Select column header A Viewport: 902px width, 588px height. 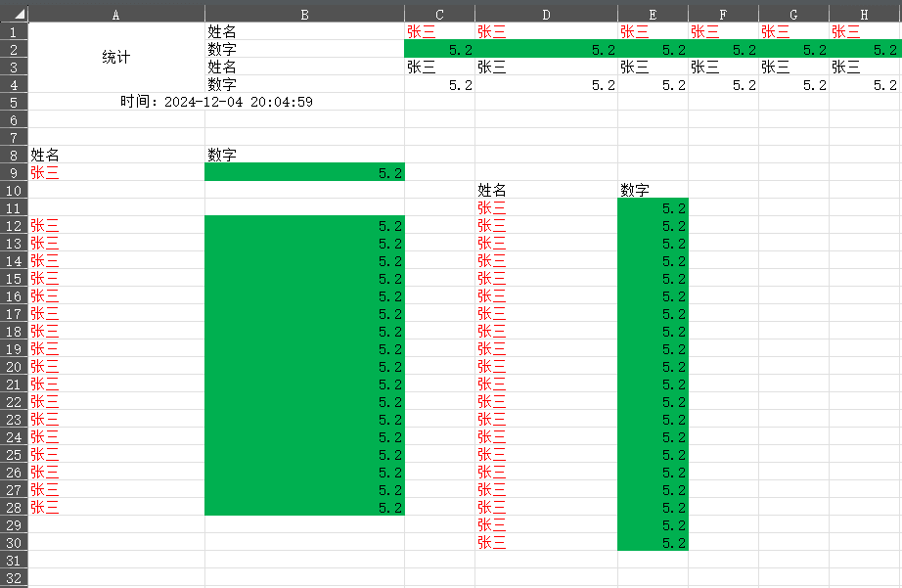tap(115, 15)
